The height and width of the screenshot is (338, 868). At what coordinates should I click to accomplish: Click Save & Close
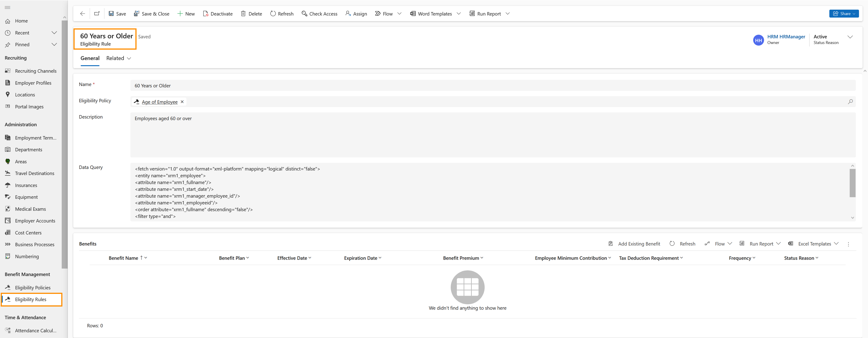pos(152,14)
